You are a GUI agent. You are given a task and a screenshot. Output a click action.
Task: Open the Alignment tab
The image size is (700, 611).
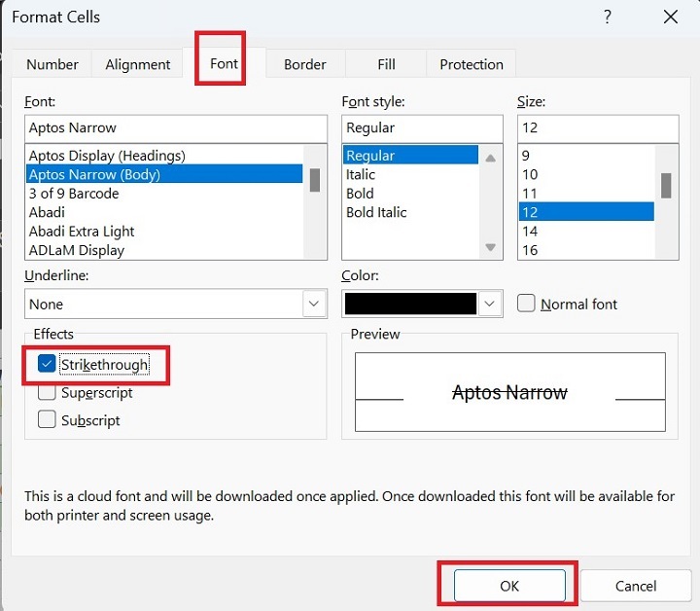(137, 64)
